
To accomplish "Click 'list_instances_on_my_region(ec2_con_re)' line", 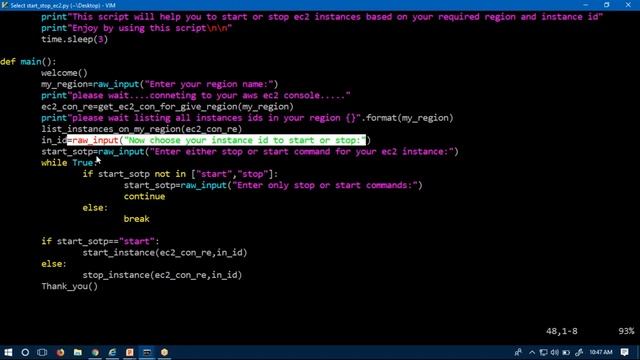I will (x=142, y=129).
